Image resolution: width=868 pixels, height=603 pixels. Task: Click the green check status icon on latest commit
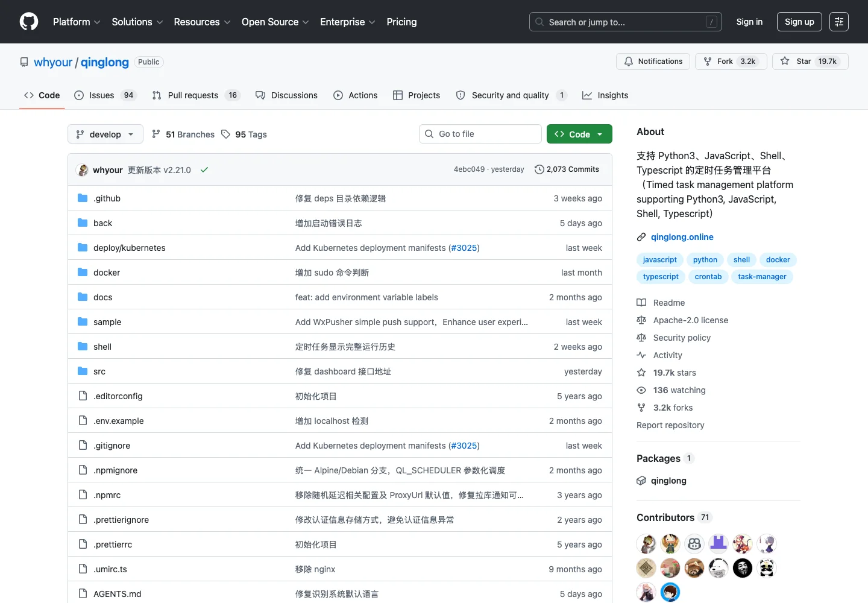pyautogui.click(x=204, y=170)
